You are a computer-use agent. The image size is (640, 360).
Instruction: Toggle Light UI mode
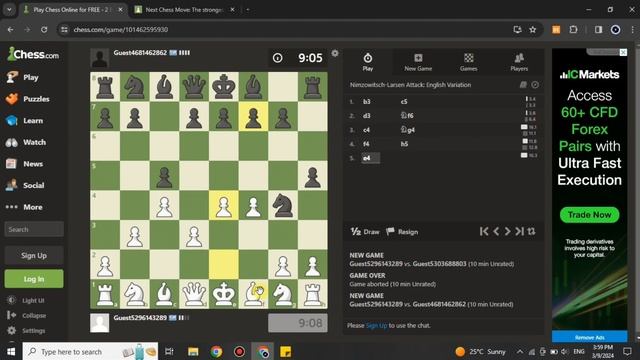[26, 300]
